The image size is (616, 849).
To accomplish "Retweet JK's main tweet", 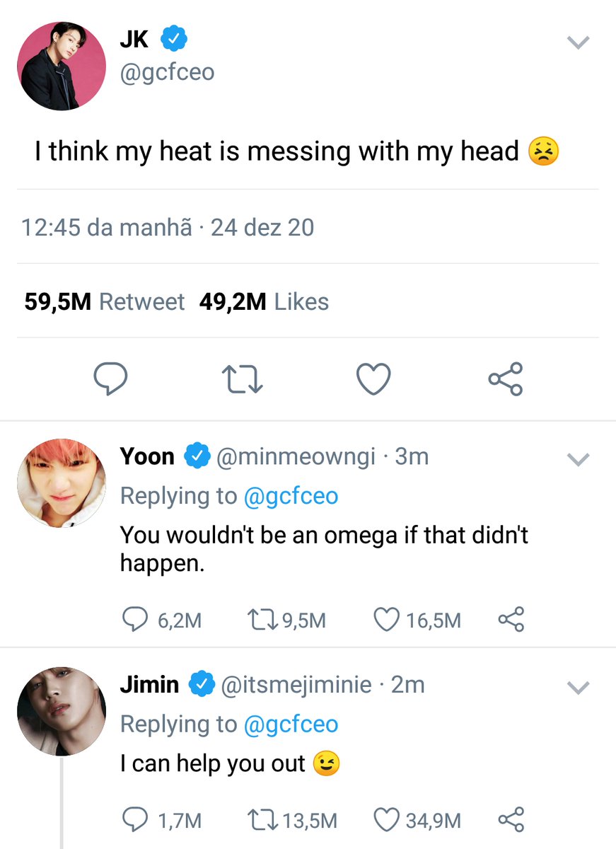I will coord(243,379).
